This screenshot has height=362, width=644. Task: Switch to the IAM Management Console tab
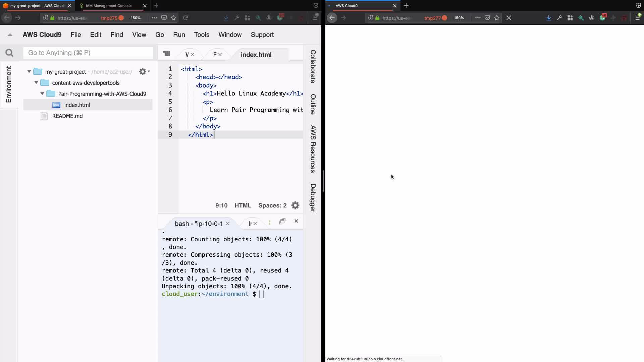109,6
